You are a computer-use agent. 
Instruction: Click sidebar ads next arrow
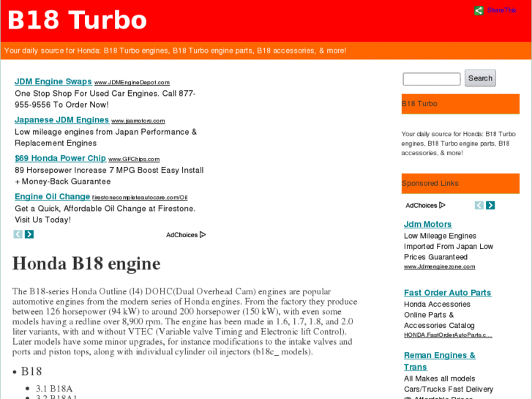point(490,205)
